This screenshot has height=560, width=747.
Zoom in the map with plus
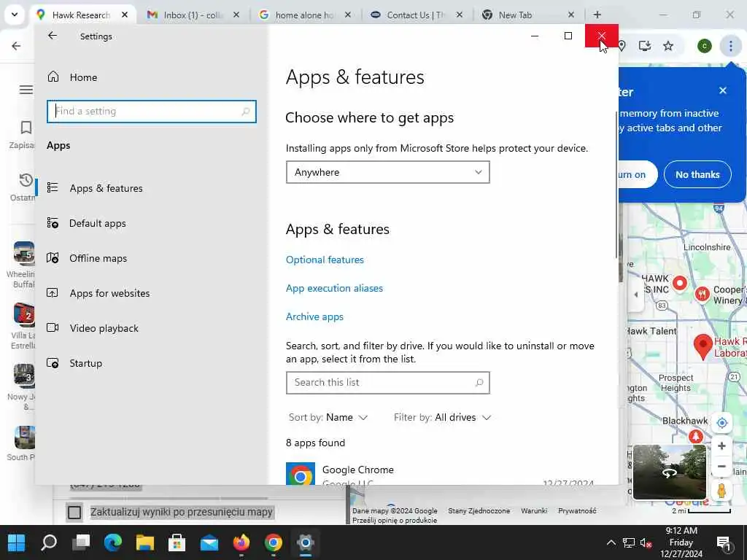pos(721,446)
